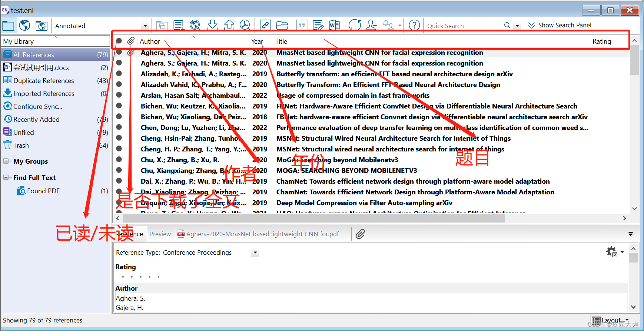Click the Open Link icon

(x=265, y=25)
